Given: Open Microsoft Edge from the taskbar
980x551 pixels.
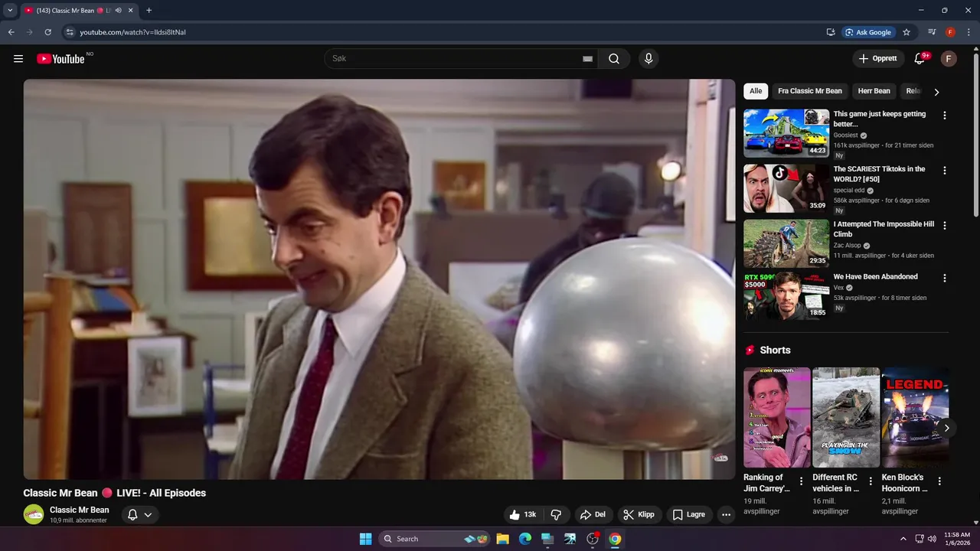Looking at the screenshot, I should click(525, 539).
